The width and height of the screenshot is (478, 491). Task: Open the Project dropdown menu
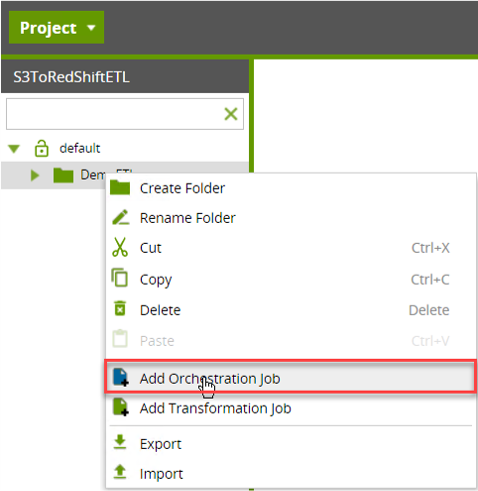pyautogui.click(x=56, y=27)
